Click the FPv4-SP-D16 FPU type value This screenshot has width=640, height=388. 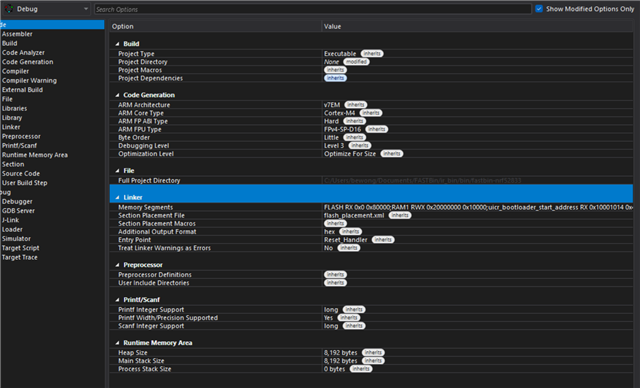click(x=342, y=129)
